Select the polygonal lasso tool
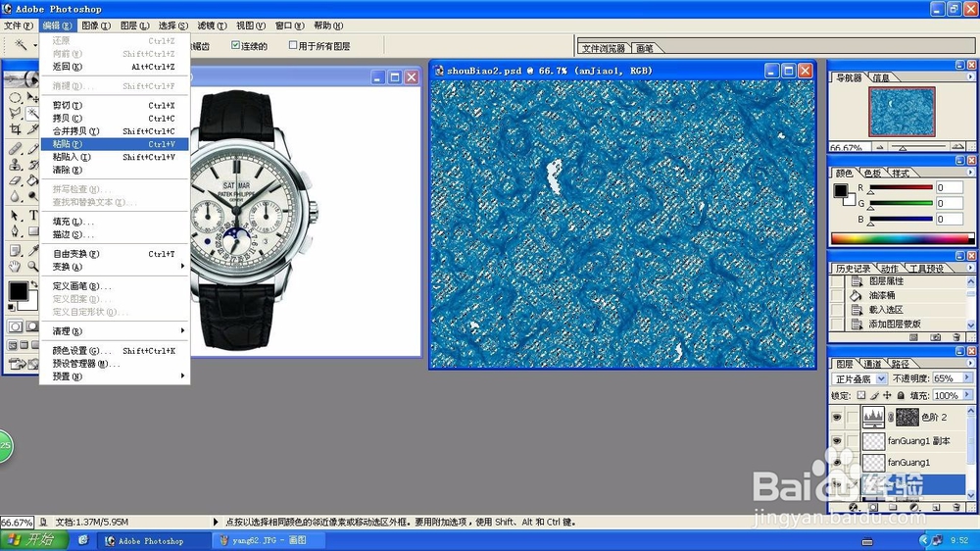 tap(15, 113)
